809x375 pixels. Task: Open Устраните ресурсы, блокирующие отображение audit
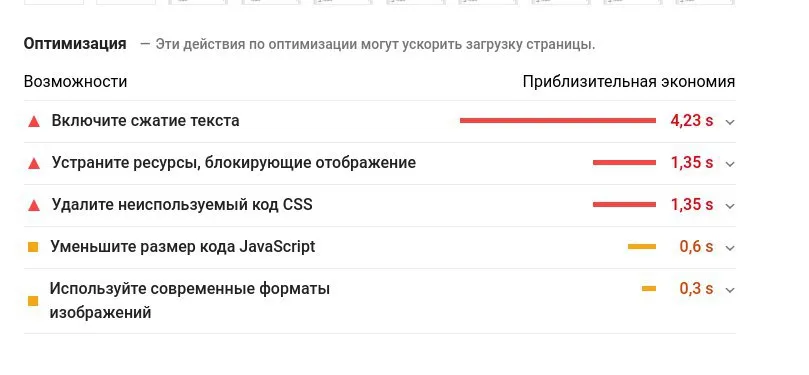coord(234,163)
